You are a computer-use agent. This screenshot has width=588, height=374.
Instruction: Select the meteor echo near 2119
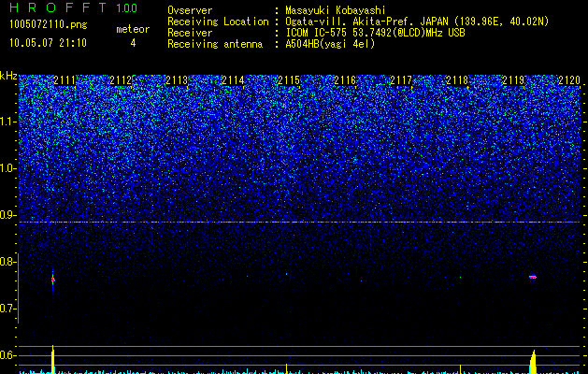(x=533, y=277)
